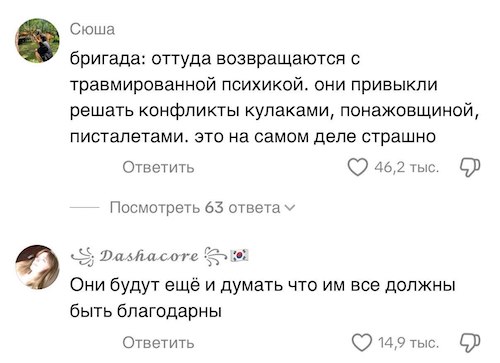This screenshot has width=500, height=363.
Task: Select comment text starting with бригада
Action: (275, 97)
